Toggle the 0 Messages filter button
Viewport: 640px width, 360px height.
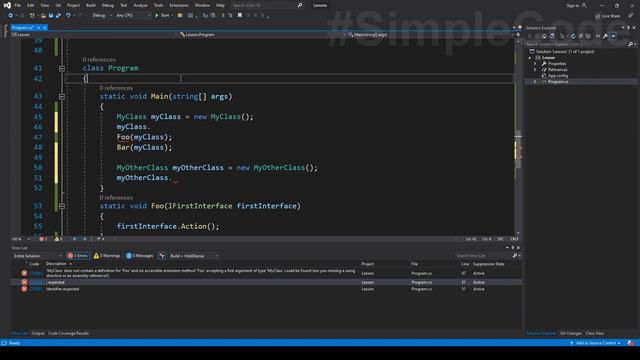pos(140,256)
